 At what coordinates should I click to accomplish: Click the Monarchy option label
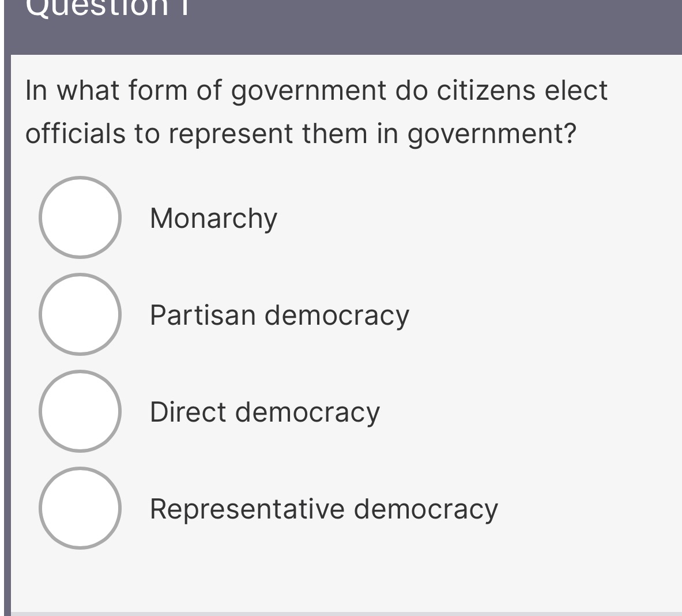pyautogui.click(x=213, y=218)
